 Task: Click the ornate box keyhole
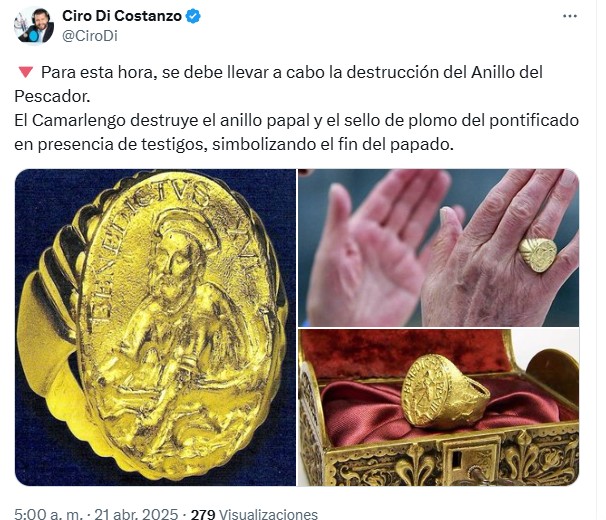[456, 461]
